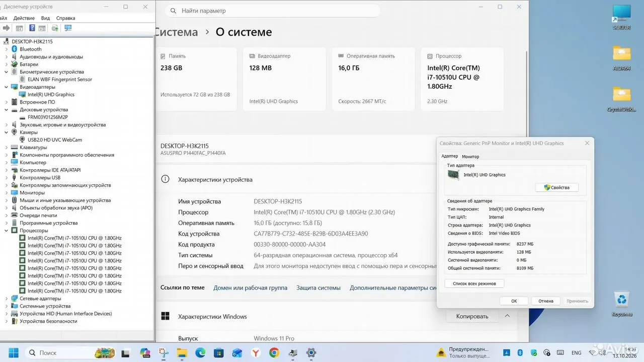Image resolution: width=644 pixels, height=362 pixels.
Task: Click the update driver toolbar icon
Action: (55, 28)
